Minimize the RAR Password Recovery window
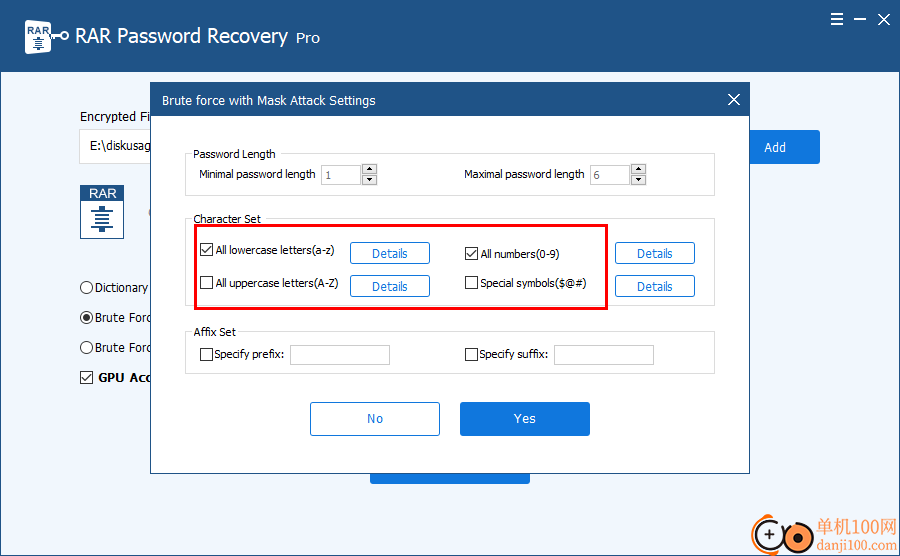The image size is (900, 556). coord(860,20)
